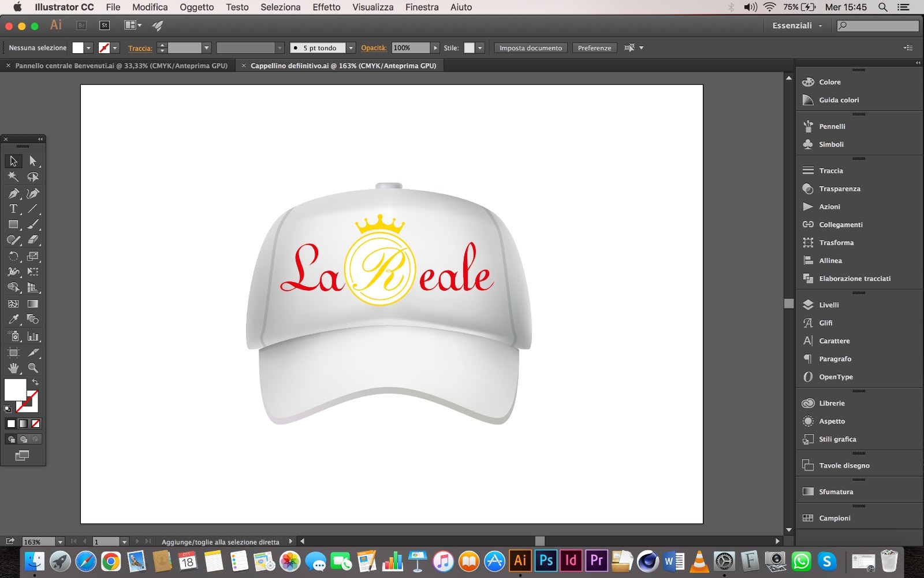Open the Campioni panel
The width and height of the screenshot is (924, 578).
[834, 518]
